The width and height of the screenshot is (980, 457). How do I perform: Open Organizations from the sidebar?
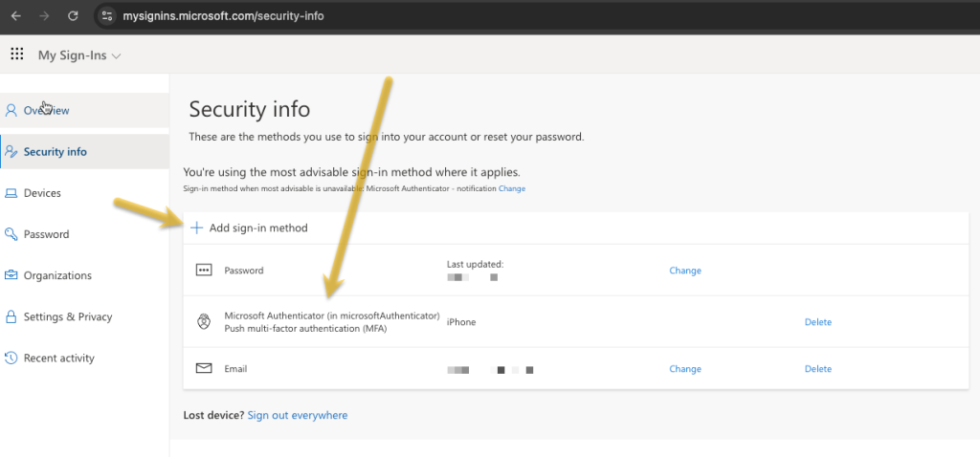[x=57, y=275]
